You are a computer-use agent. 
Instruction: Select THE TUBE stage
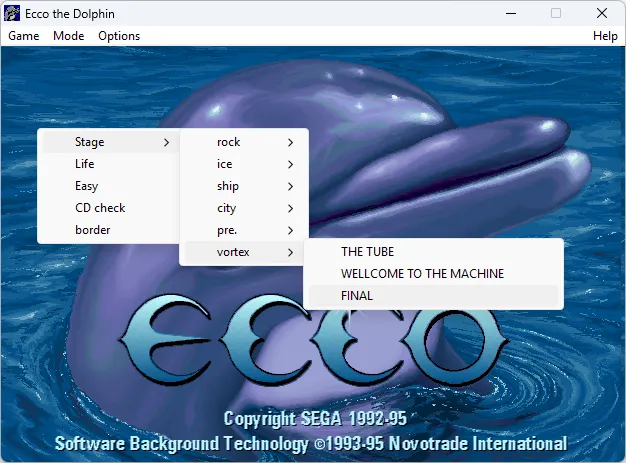(434, 252)
